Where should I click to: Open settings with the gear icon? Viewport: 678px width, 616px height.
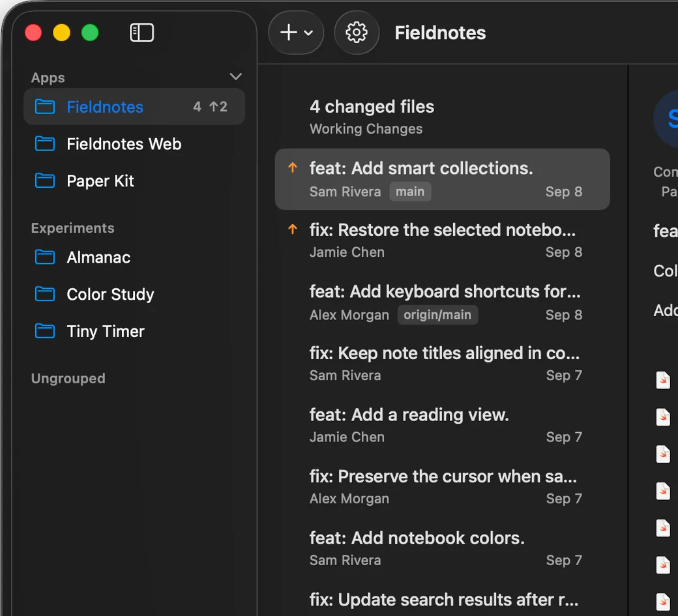[357, 33]
